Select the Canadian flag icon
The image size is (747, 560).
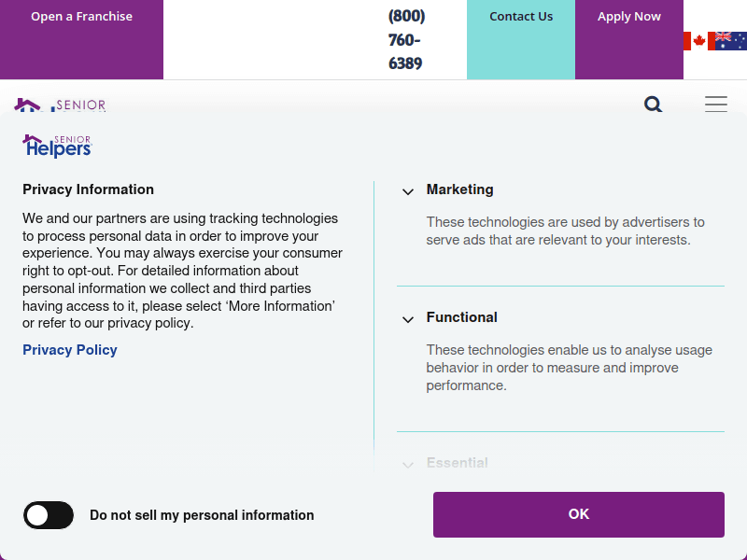[696, 40]
